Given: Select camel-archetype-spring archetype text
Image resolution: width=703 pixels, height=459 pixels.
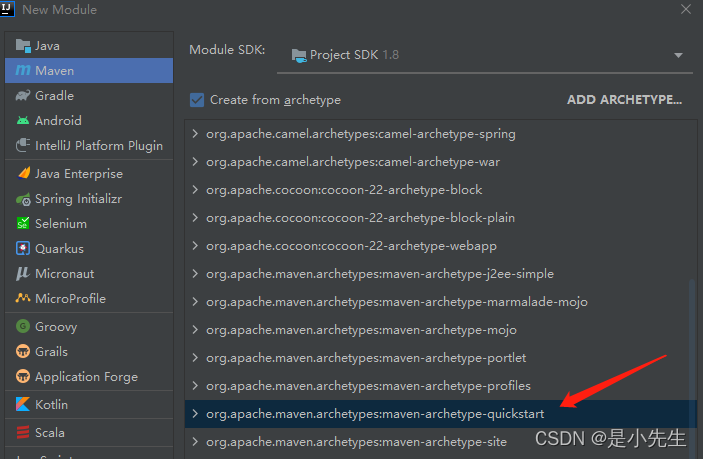Looking at the screenshot, I should (x=361, y=134).
